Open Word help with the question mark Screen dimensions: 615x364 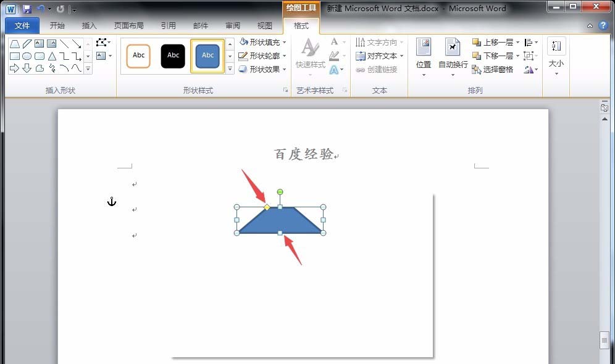pyautogui.click(x=603, y=25)
